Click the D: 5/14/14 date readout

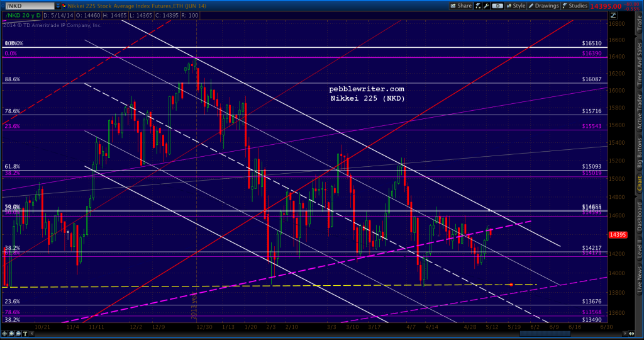point(58,15)
